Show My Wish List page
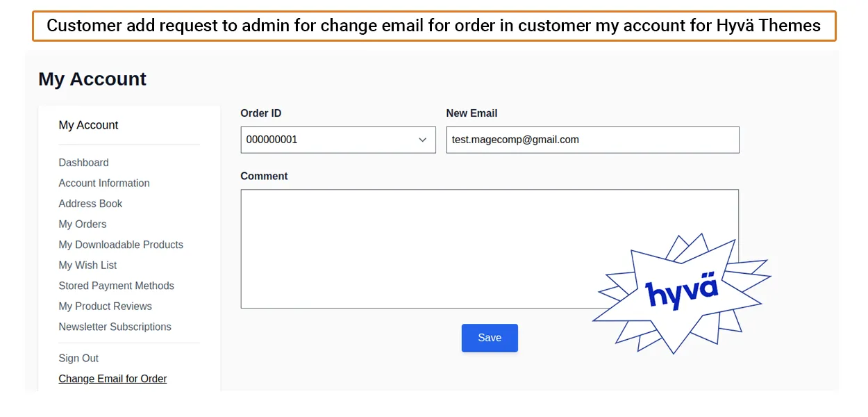The height and width of the screenshot is (417, 868). (87, 265)
